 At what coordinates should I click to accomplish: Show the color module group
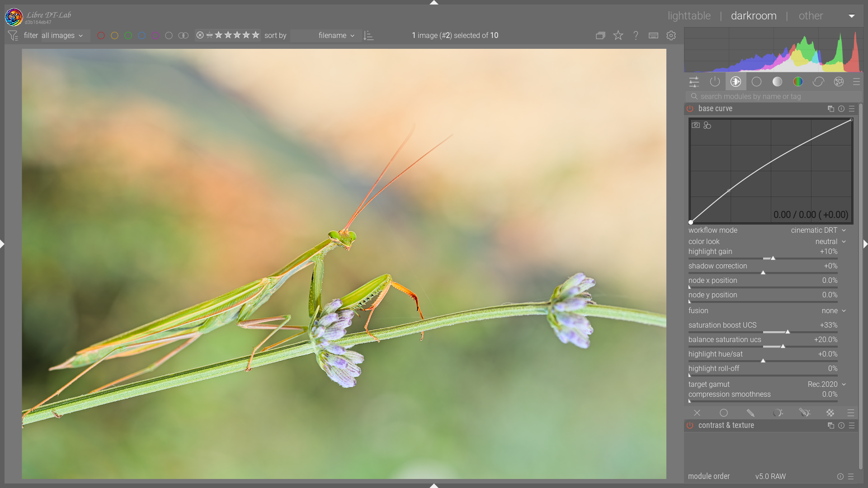click(798, 82)
